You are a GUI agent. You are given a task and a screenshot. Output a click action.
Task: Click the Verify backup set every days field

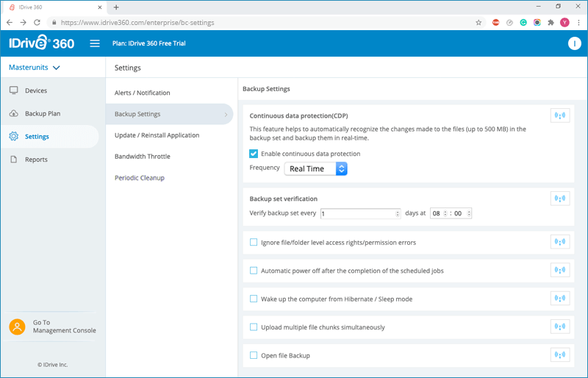[360, 213]
